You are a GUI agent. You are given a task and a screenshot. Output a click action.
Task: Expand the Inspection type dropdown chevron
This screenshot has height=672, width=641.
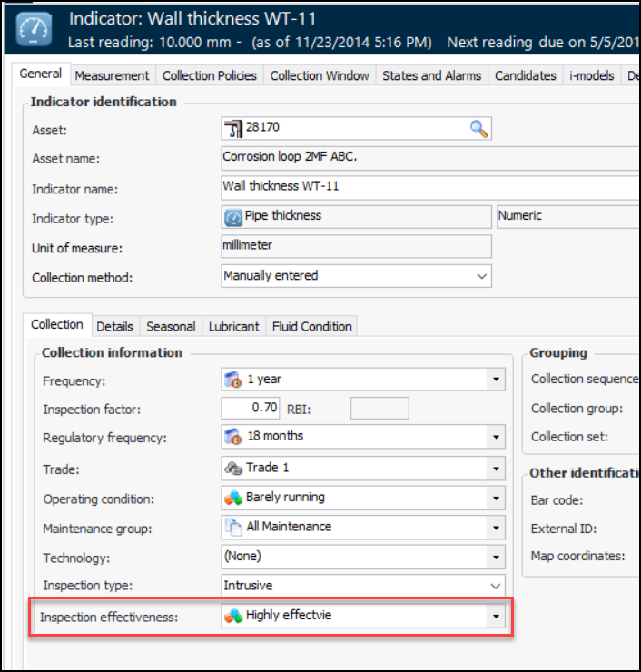pos(496,586)
